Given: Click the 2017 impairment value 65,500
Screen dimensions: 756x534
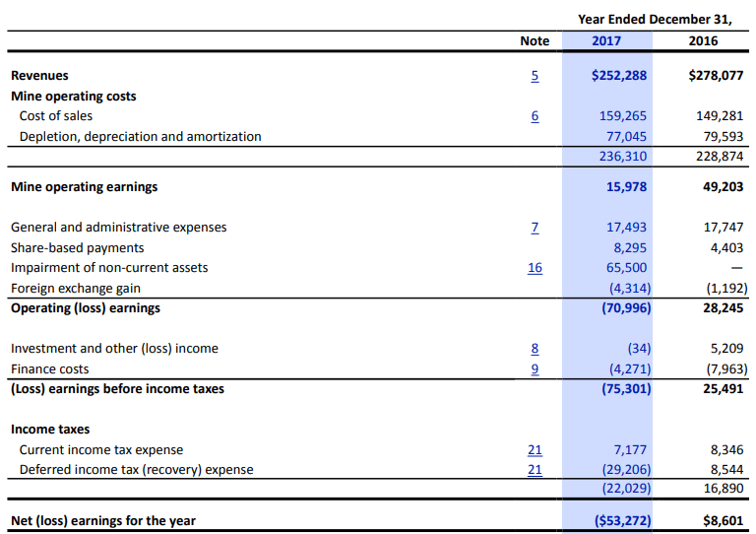Looking at the screenshot, I should coord(626,268).
